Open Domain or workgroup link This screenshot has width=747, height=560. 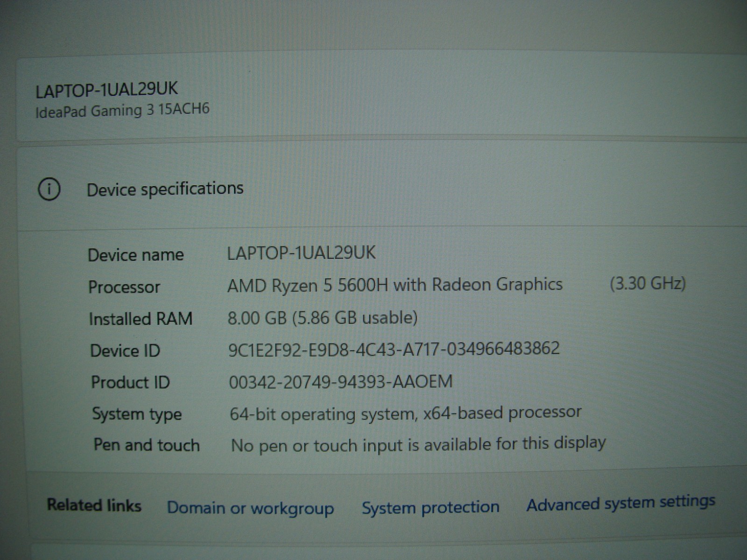[250, 508]
